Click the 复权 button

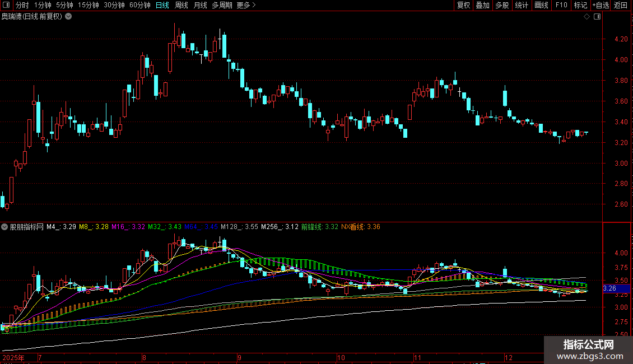(x=463, y=5)
